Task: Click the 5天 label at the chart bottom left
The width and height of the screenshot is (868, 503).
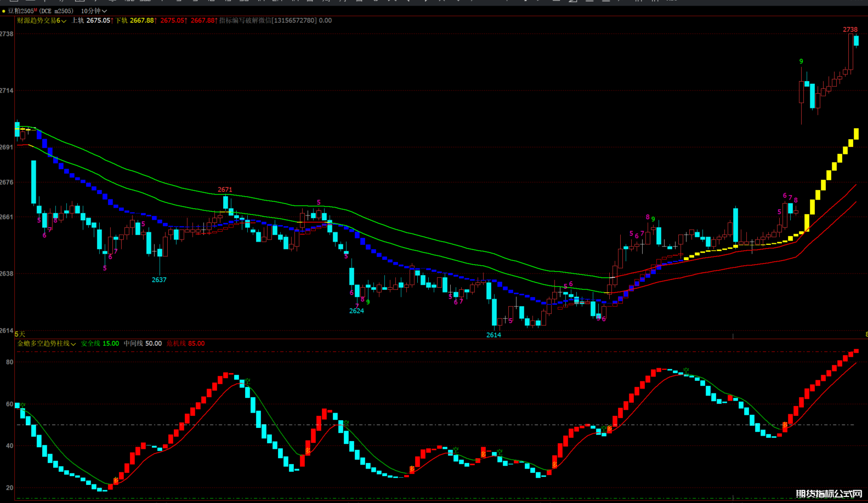Action: pyautogui.click(x=20, y=334)
